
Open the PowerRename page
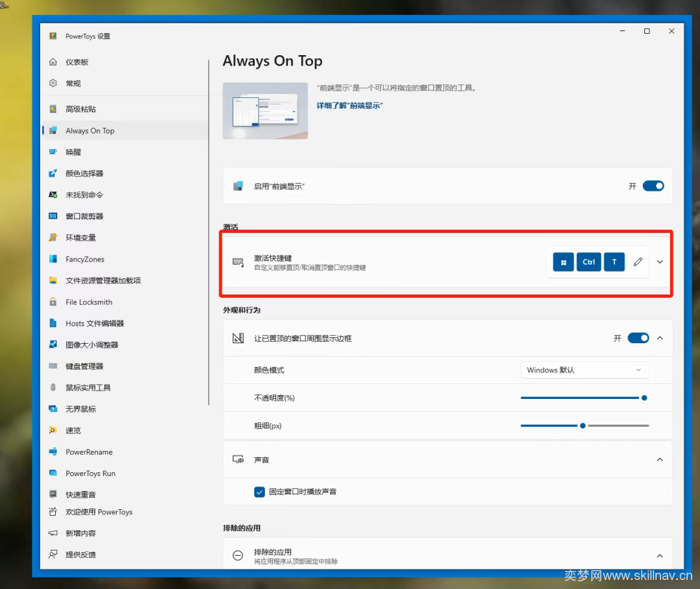pyautogui.click(x=124, y=452)
